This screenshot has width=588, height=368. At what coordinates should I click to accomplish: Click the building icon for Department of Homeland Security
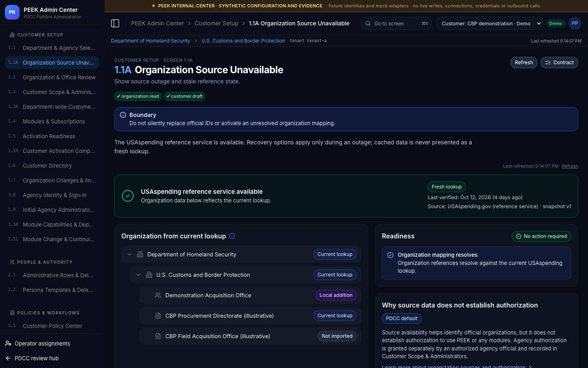(140, 254)
